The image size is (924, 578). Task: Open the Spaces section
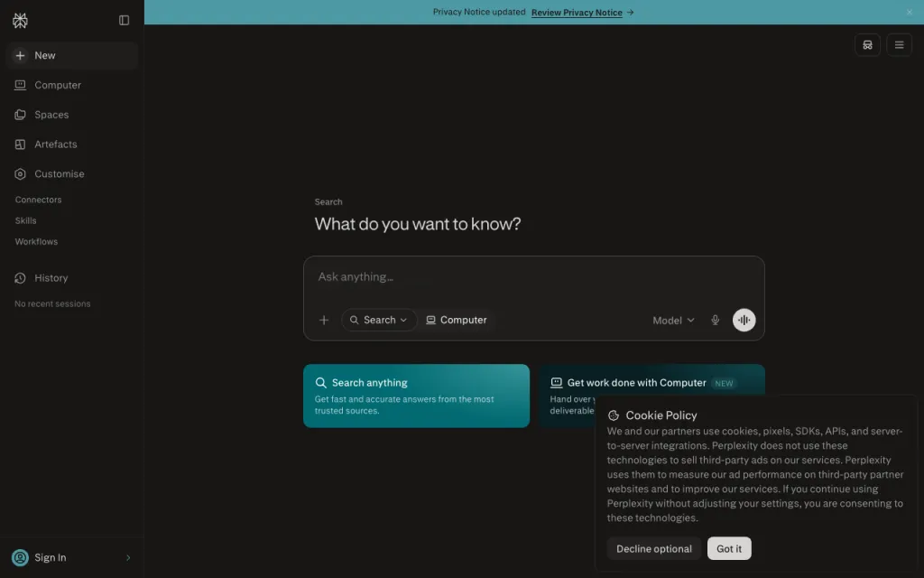click(72, 115)
